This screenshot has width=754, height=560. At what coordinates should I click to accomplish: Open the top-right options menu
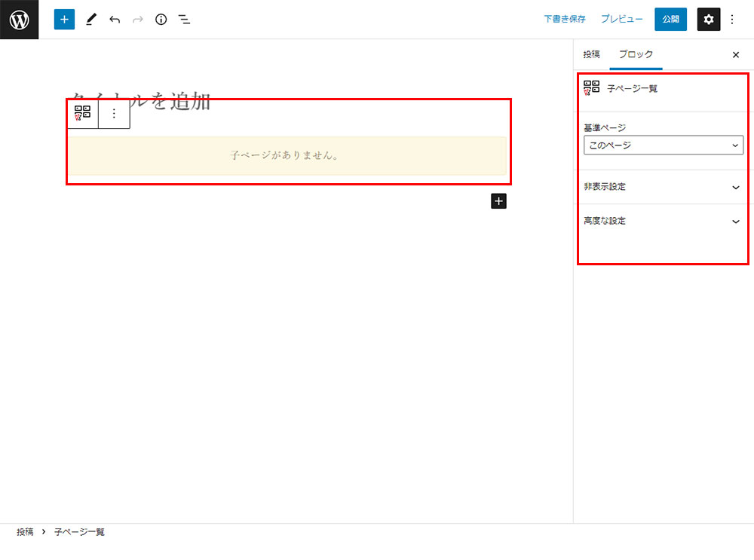tap(732, 20)
